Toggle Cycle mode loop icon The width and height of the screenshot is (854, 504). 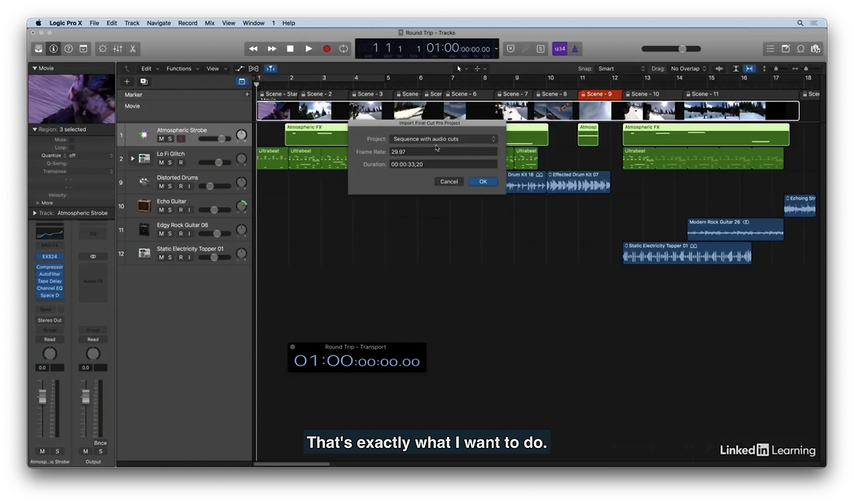(x=344, y=49)
